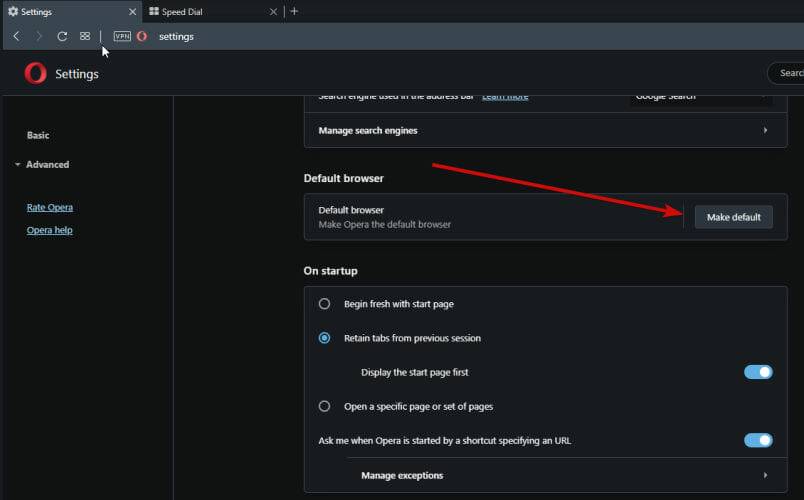The height and width of the screenshot is (500, 804).
Task: Select the Settings tab title
Action: coord(36,12)
